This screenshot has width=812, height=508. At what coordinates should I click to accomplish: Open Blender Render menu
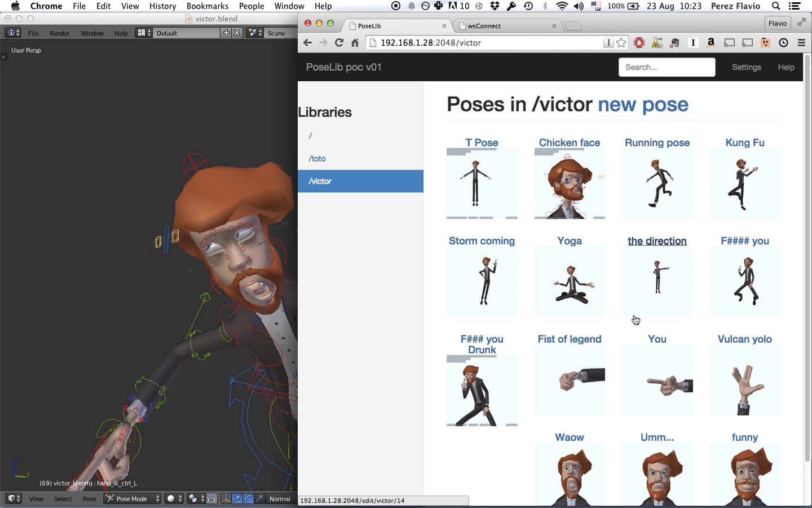click(59, 33)
